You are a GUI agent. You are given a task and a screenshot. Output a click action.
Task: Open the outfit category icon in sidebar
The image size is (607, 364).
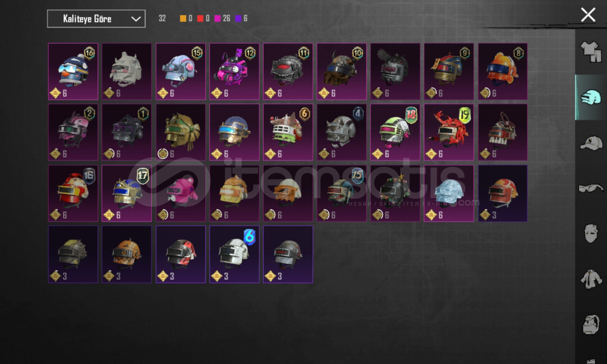[591, 52]
